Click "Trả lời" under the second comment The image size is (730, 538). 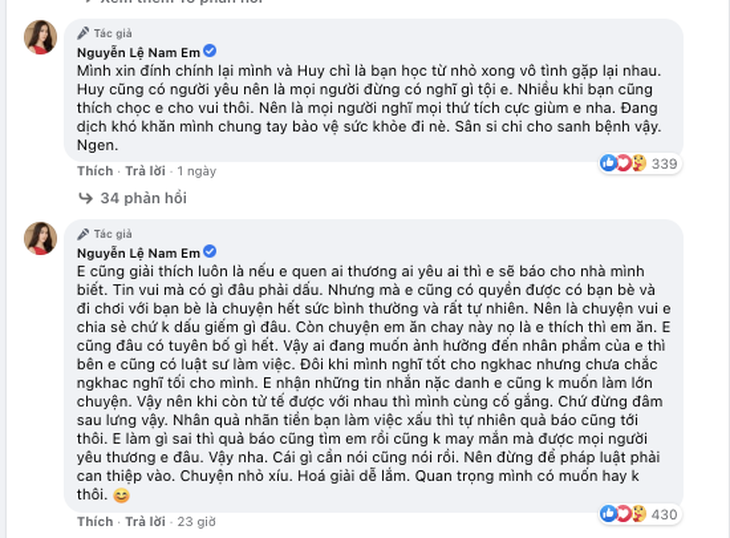[144, 522]
